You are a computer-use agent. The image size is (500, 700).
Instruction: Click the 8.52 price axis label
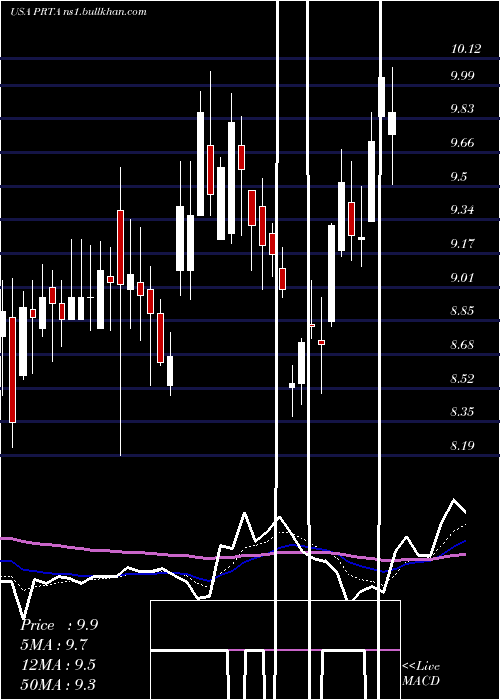point(462,379)
